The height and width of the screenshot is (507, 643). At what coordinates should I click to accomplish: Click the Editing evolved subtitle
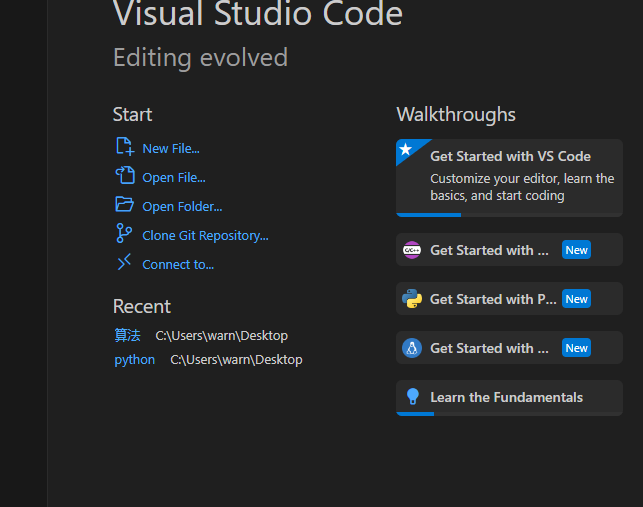coord(201,57)
